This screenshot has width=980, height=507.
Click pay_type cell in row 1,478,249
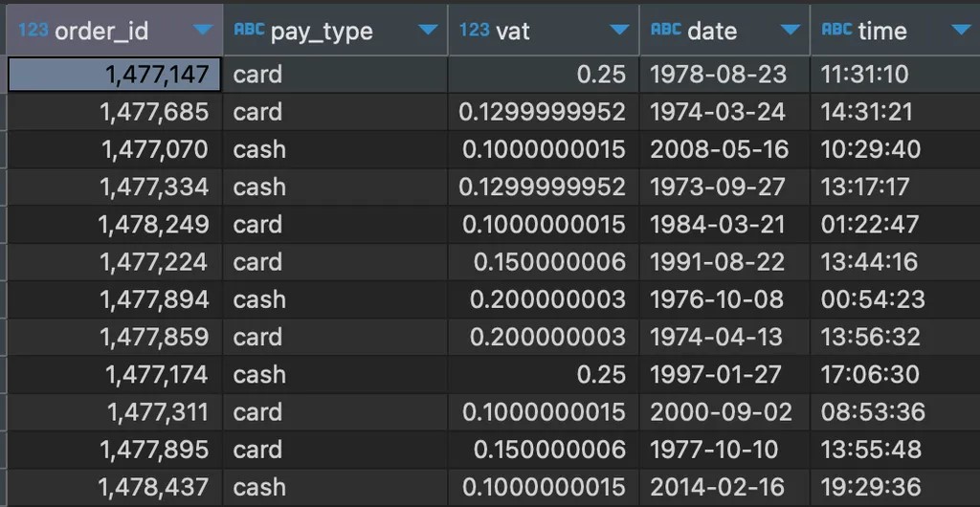tap(335, 224)
